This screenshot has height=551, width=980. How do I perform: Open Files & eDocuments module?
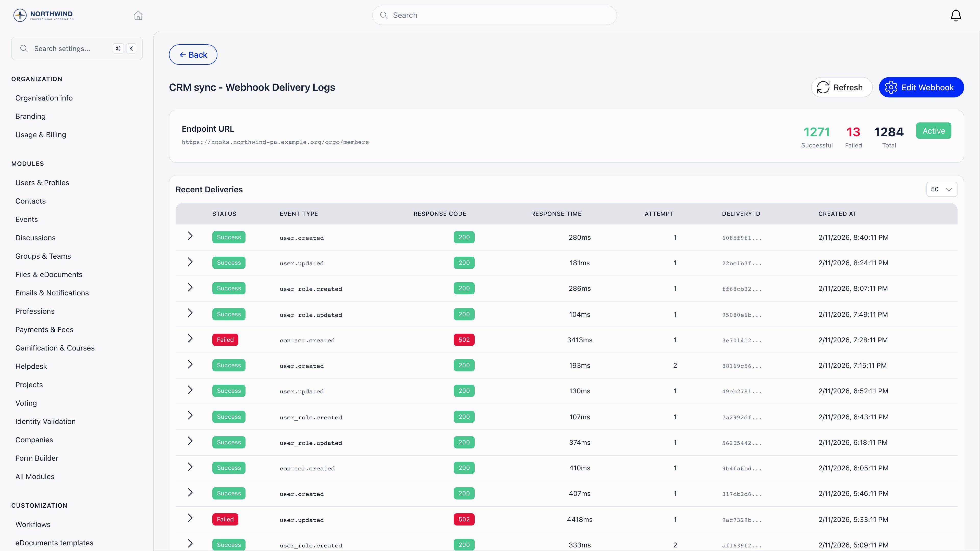[49, 274]
